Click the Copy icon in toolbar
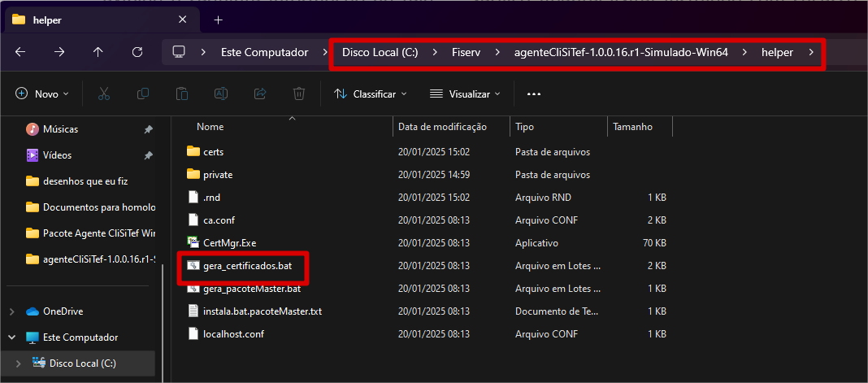Screen dimensions: 868x383 click(x=143, y=94)
